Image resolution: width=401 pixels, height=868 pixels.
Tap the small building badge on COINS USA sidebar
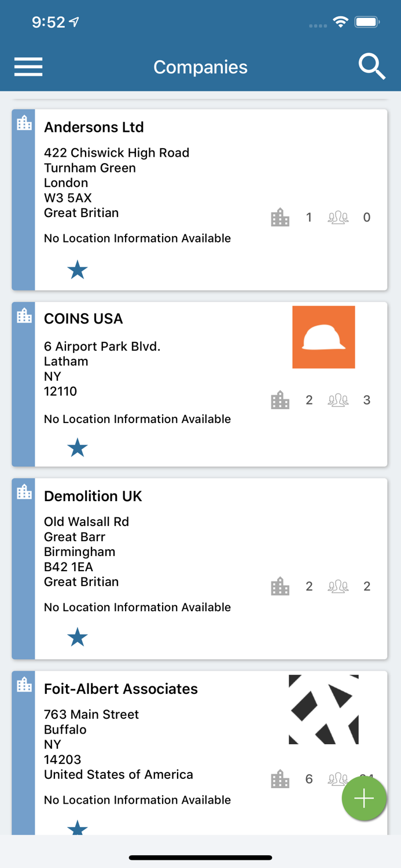(23, 315)
